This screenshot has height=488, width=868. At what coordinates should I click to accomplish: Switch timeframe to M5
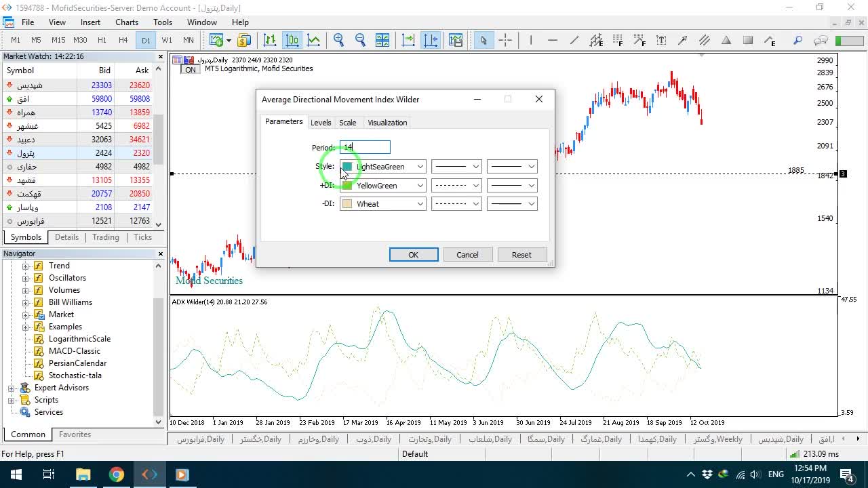36,40
